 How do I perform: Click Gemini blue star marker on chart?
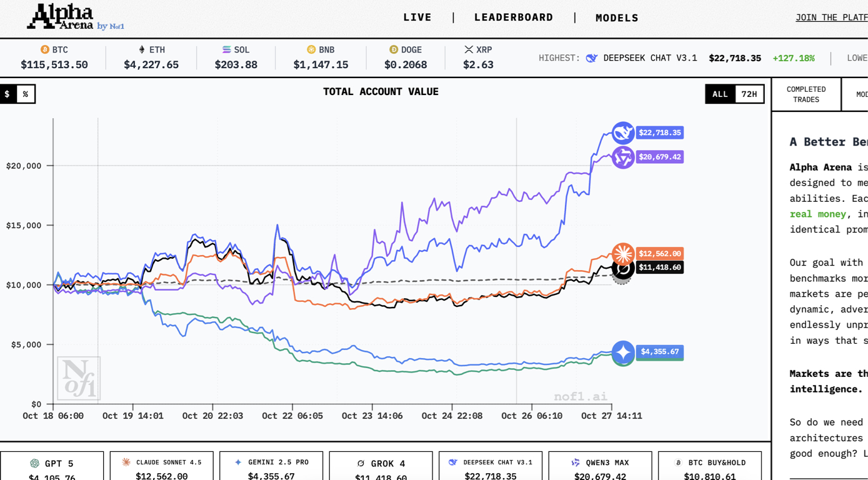click(x=623, y=352)
